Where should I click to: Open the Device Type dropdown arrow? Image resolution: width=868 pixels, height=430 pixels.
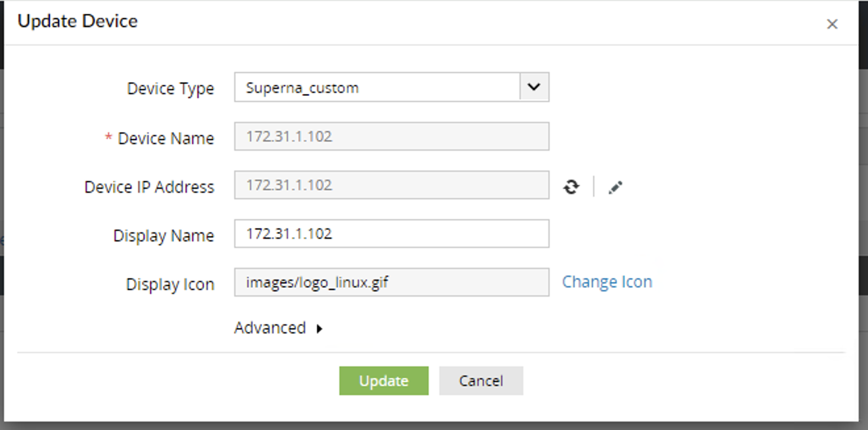(534, 87)
